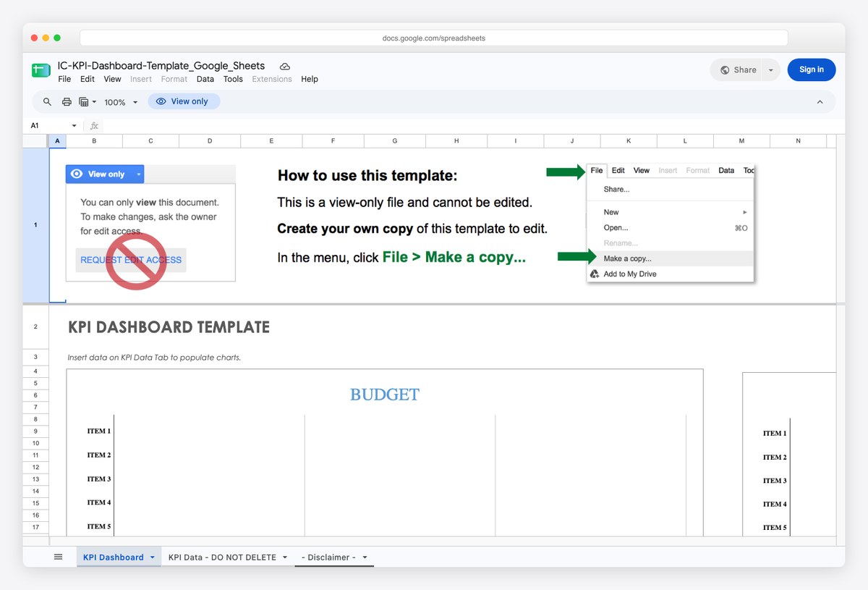Open the Disclaimer tab dropdown arrow
The image size is (868, 590).
click(x=365, y=557)
